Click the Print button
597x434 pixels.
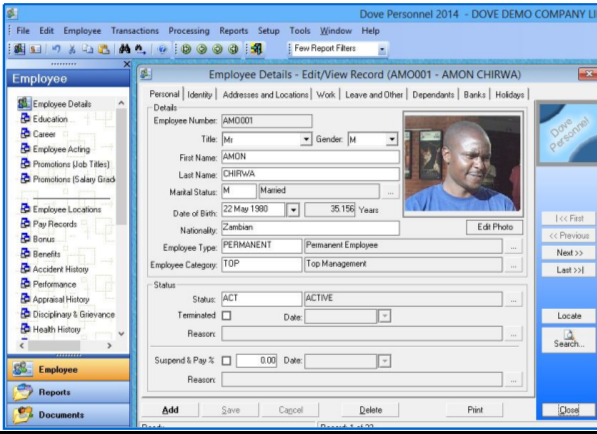pyautogui.click(x=475, y=410)
